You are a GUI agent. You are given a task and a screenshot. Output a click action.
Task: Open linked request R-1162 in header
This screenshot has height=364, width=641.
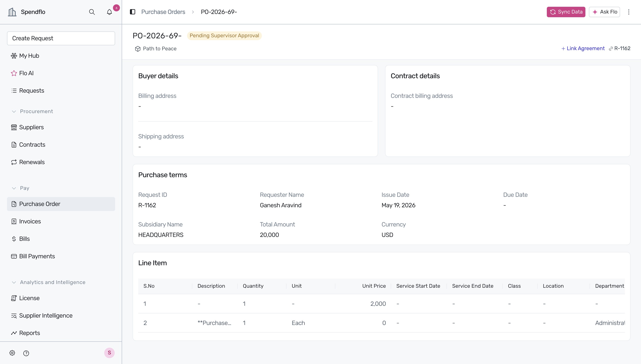pos(622,49)
